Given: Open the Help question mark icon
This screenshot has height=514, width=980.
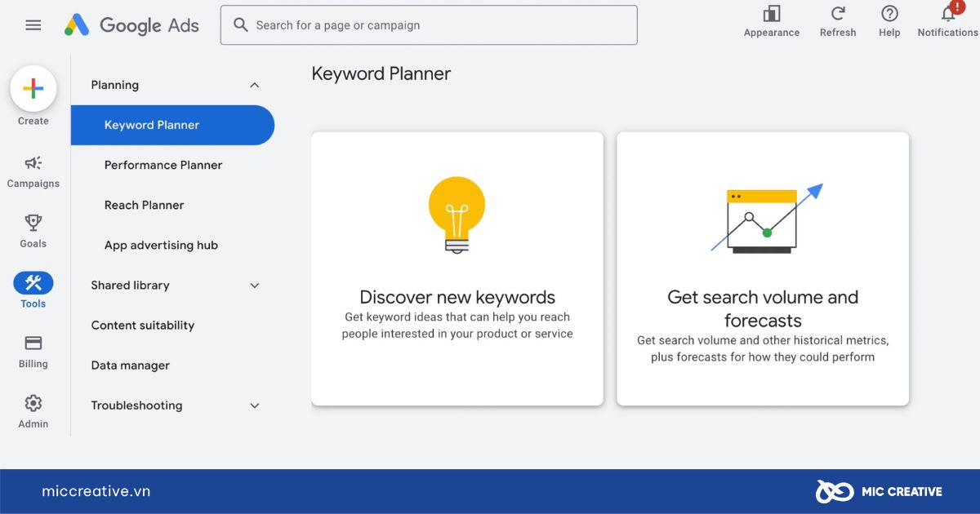Looking at the screenshot, I should (889, 14).
